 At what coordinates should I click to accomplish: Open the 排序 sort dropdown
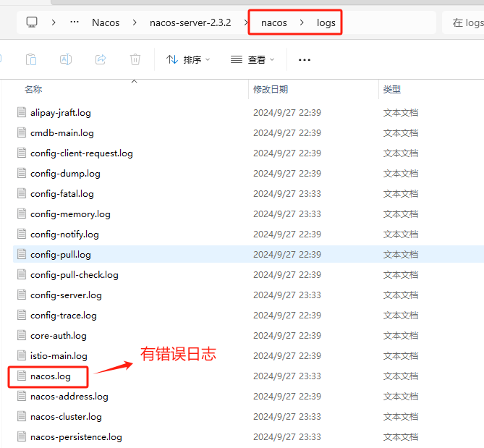[x=188, y=59]
